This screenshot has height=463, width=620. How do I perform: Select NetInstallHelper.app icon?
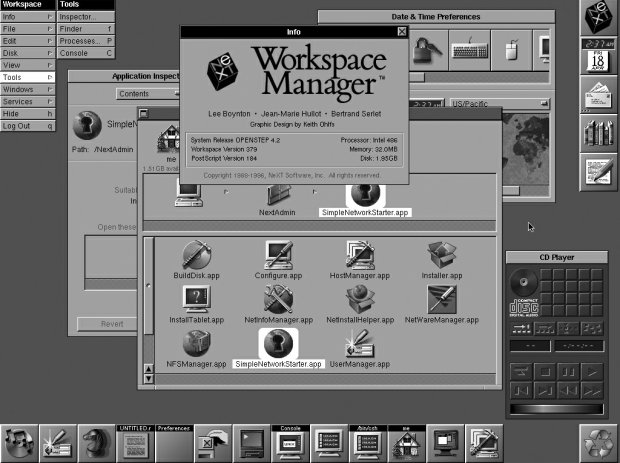point(360,300)
